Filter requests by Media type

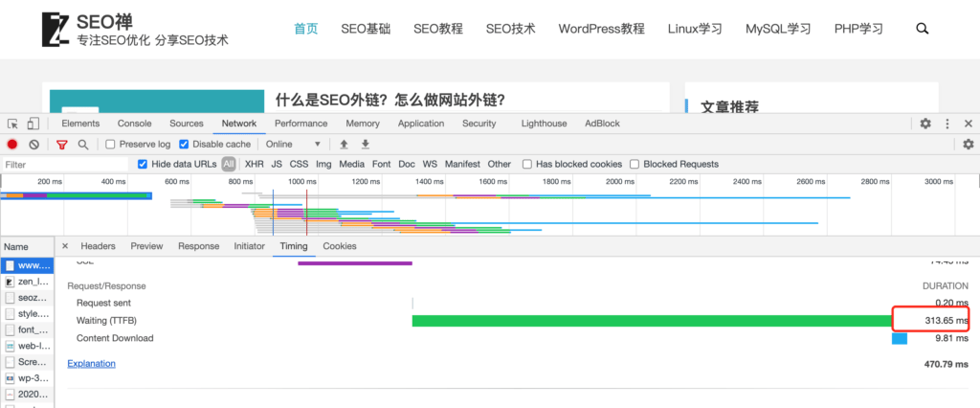click(x=352, y=165)
